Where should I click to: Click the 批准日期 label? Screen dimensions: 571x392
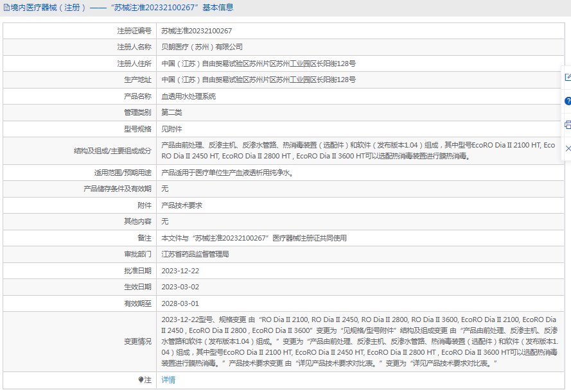tap(137, 271)
